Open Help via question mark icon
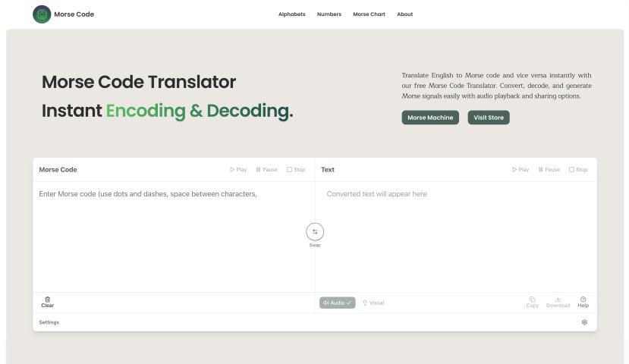 (583, 300)
